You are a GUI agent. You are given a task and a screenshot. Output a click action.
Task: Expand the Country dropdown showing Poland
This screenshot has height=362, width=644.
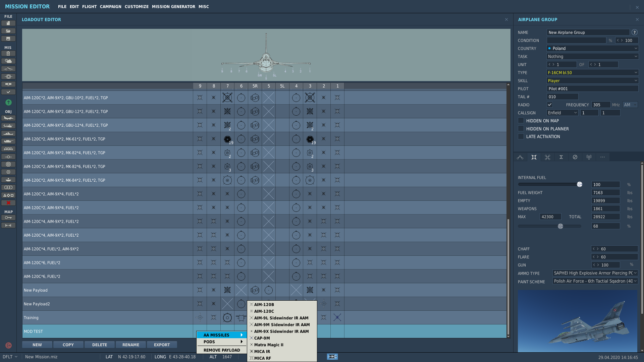[x=592, y=48]
